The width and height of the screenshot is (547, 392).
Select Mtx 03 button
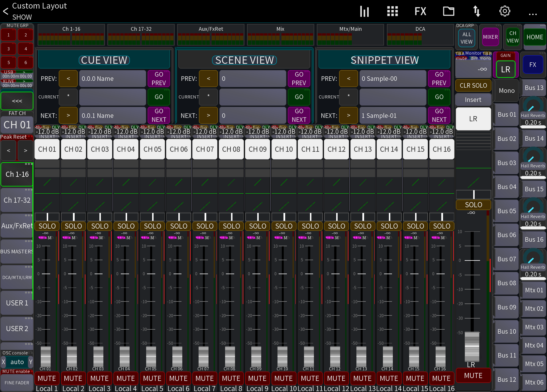(x=534, y=327)
